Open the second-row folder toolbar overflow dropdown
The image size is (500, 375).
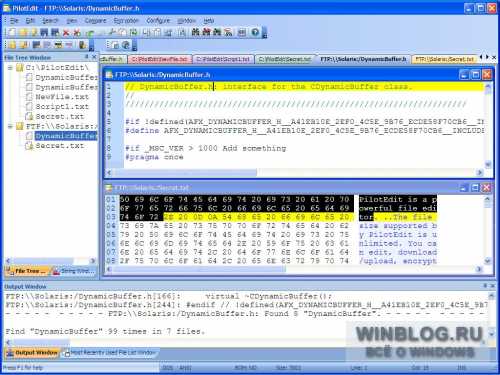point(91,45)
